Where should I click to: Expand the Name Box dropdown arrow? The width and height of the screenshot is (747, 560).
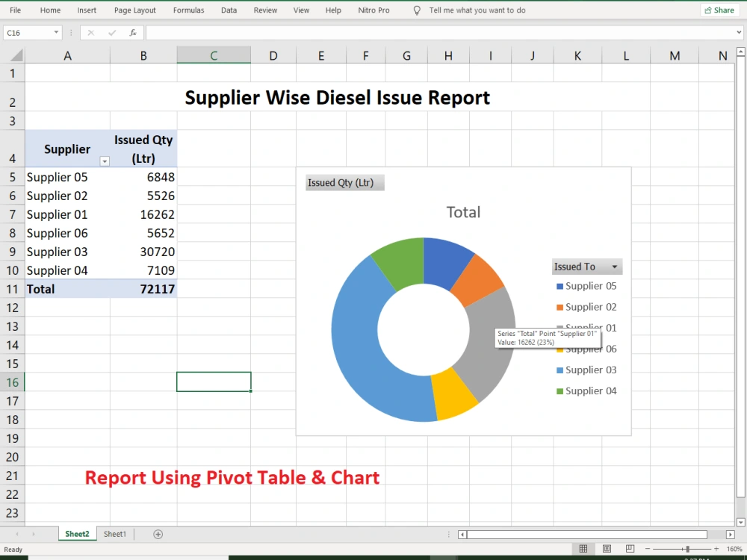[56, 32]
